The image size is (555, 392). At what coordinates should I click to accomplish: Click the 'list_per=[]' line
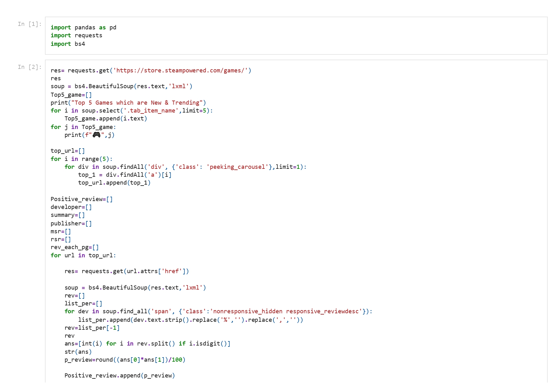click(84, 303)
